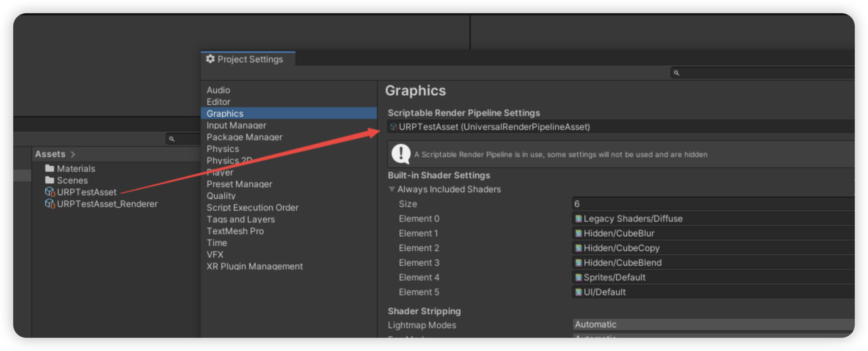Click the URPTestAsset cube icon in Assets
The image size is (868, 351).
coord(50,192)
